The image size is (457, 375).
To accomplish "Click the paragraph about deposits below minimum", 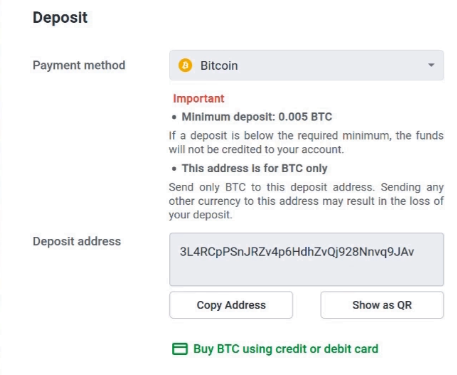I will 306,142.
